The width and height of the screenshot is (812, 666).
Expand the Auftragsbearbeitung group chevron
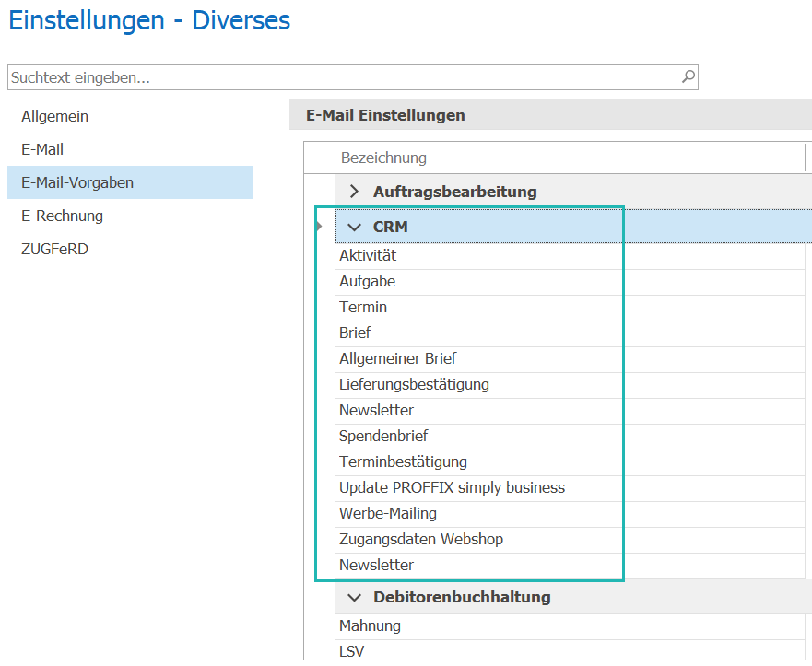coord(354,192)
